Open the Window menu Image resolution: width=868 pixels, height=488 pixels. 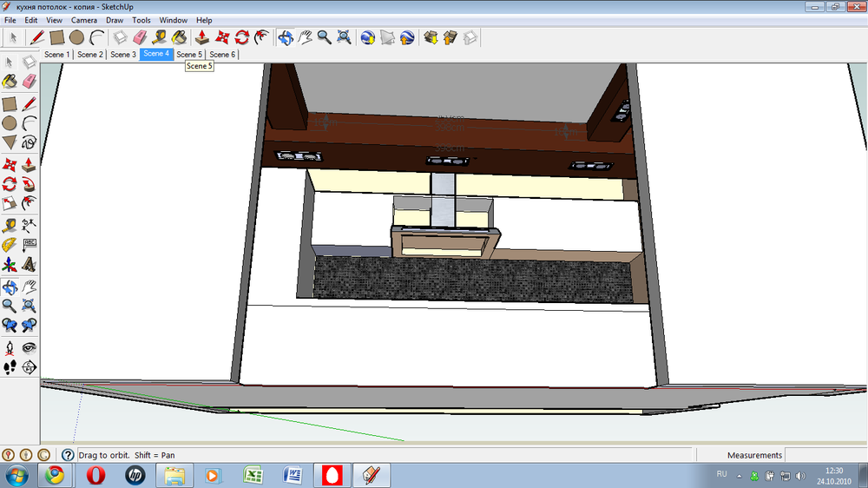click(x=173, y=19)
